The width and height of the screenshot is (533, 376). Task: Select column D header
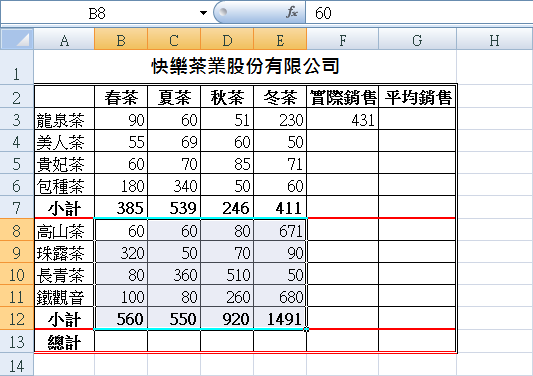(x=227, y=40)
